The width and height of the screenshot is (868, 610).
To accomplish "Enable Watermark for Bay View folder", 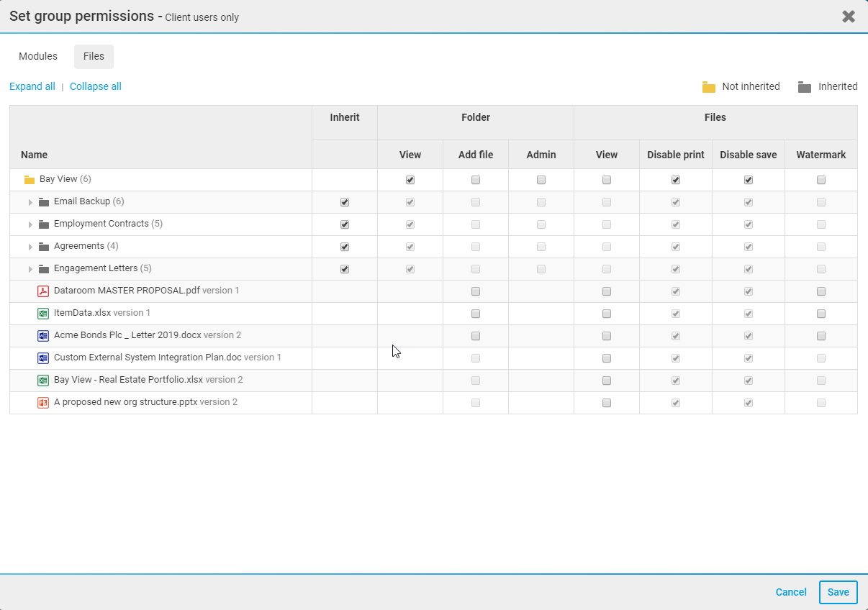I will click(x=821, y=181).
